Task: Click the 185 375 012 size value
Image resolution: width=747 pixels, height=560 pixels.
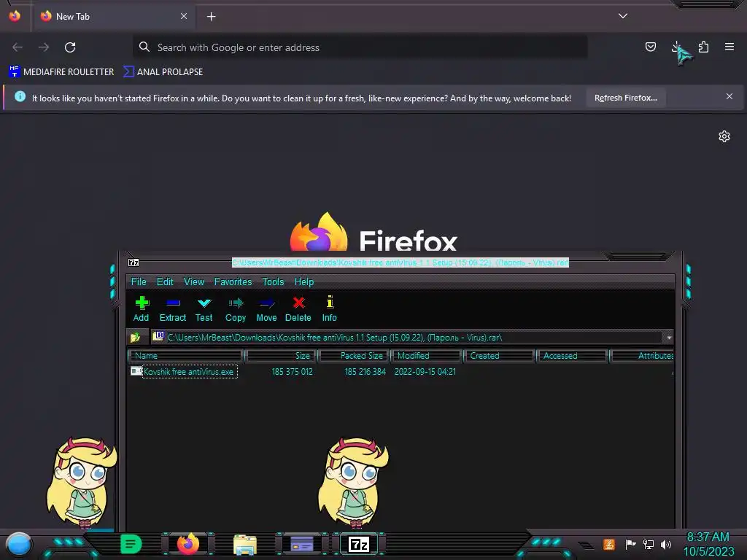Action: [x=292, y=371]
